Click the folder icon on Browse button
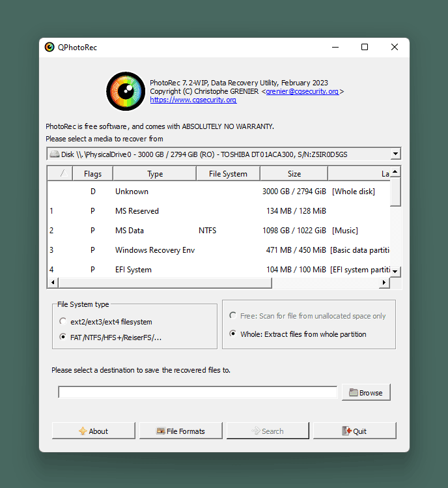 coord(353,392)
